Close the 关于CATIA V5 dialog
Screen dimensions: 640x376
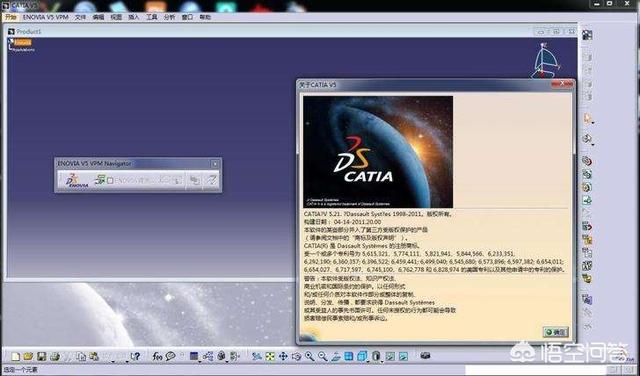(x=562, y=84)
